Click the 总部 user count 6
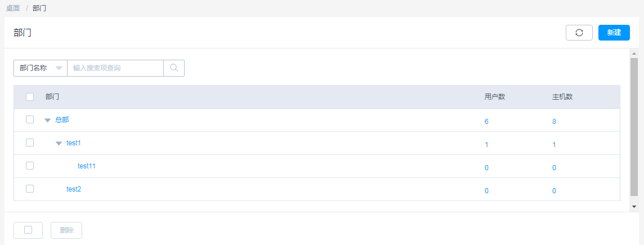 click(486, 122)
